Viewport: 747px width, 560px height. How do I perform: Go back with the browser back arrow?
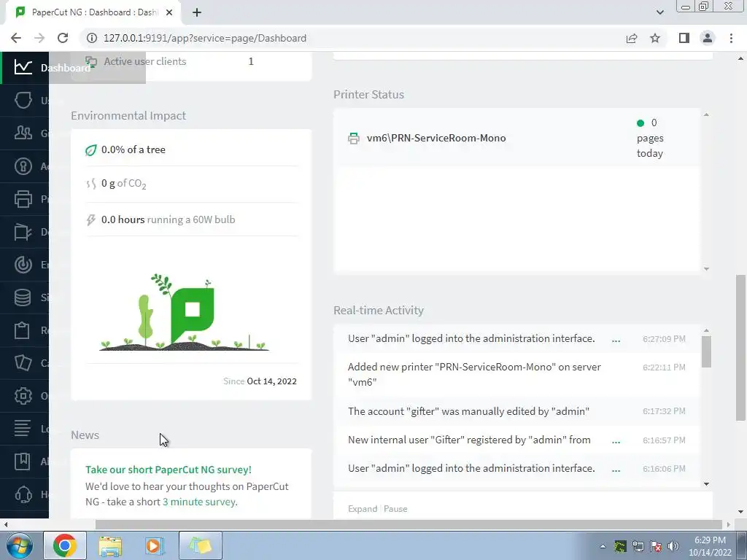tap(16, 38)
